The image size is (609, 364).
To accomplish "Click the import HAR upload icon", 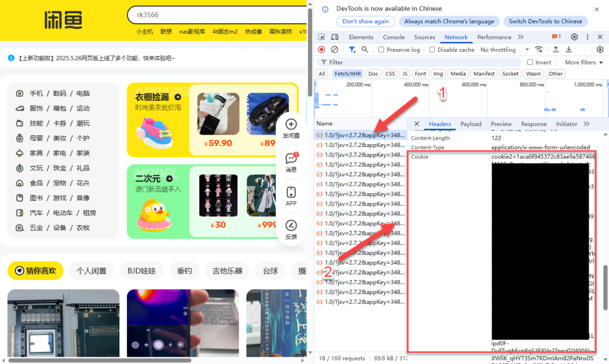I will 555,50.
